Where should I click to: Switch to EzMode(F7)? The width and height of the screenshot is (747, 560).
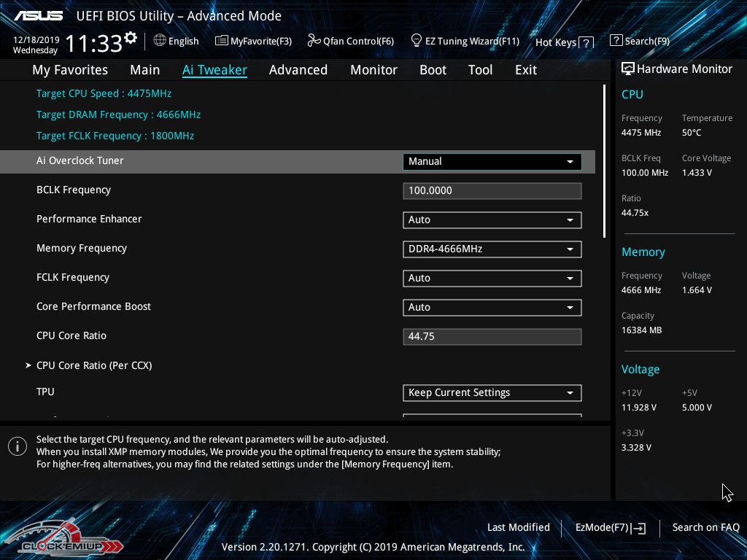pos(610,528)
